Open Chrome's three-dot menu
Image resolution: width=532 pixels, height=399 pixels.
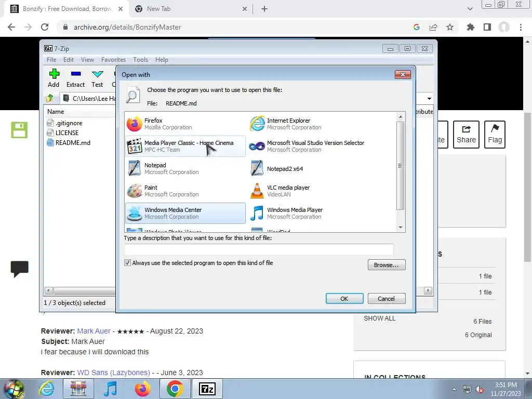[521, 27]
